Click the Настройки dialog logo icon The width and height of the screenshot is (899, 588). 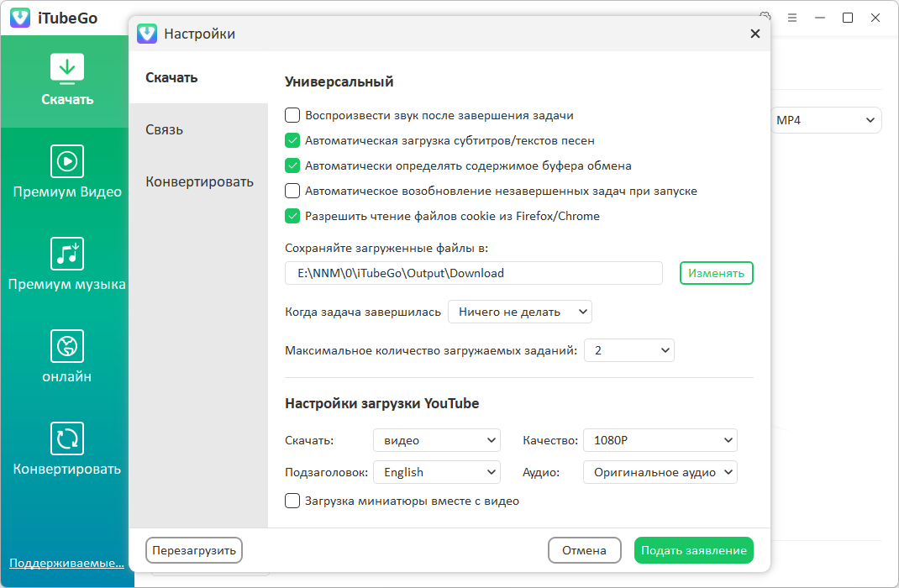click(147, 34)
